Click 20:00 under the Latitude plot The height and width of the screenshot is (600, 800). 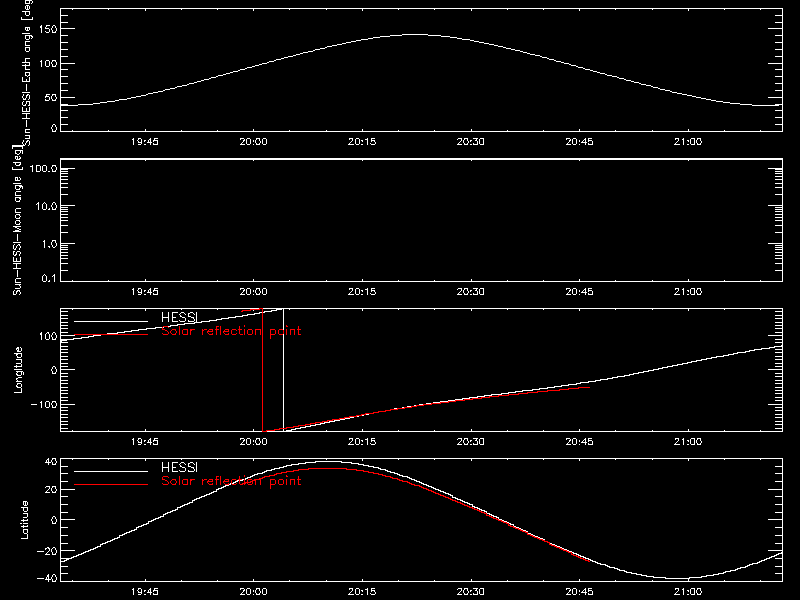pyautogui.click(x=254, y=591)
